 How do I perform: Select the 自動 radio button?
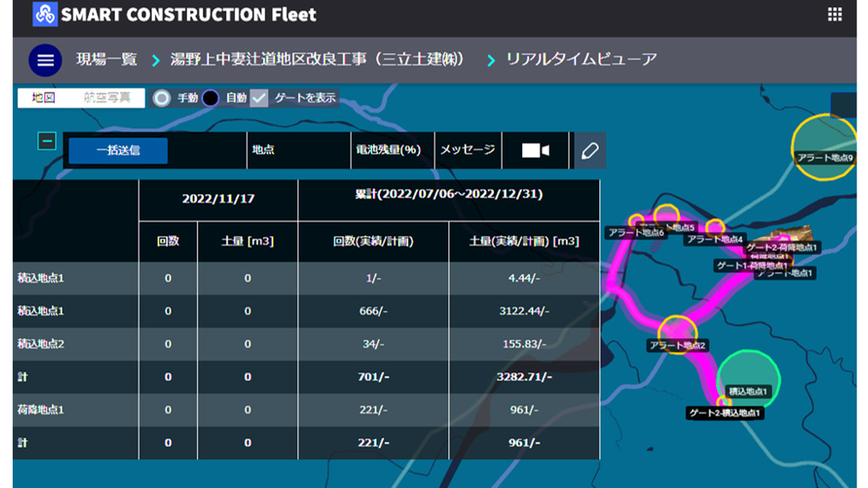pyautogui.click(x=210, y=98)
